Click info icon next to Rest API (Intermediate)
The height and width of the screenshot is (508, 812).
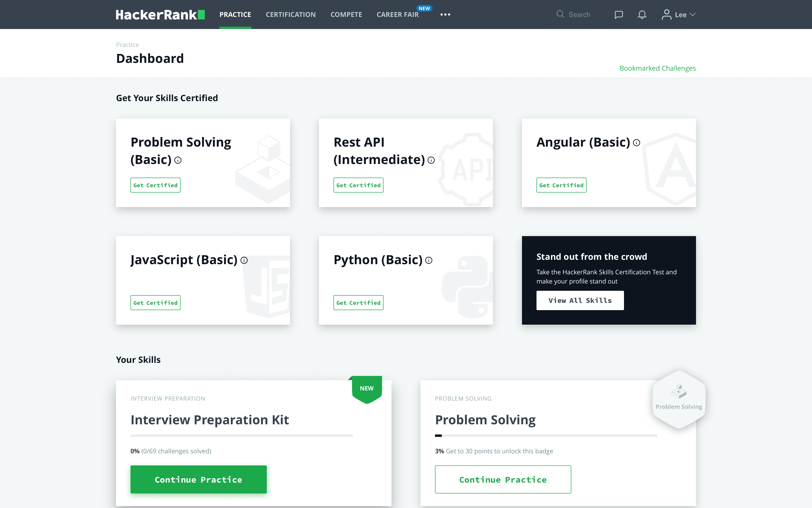pyautogui.click(x=431, y=160)
